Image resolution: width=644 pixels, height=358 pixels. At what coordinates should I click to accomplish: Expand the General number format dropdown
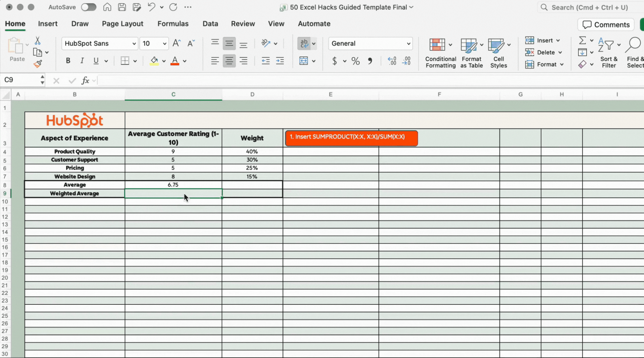pos(408,44)
